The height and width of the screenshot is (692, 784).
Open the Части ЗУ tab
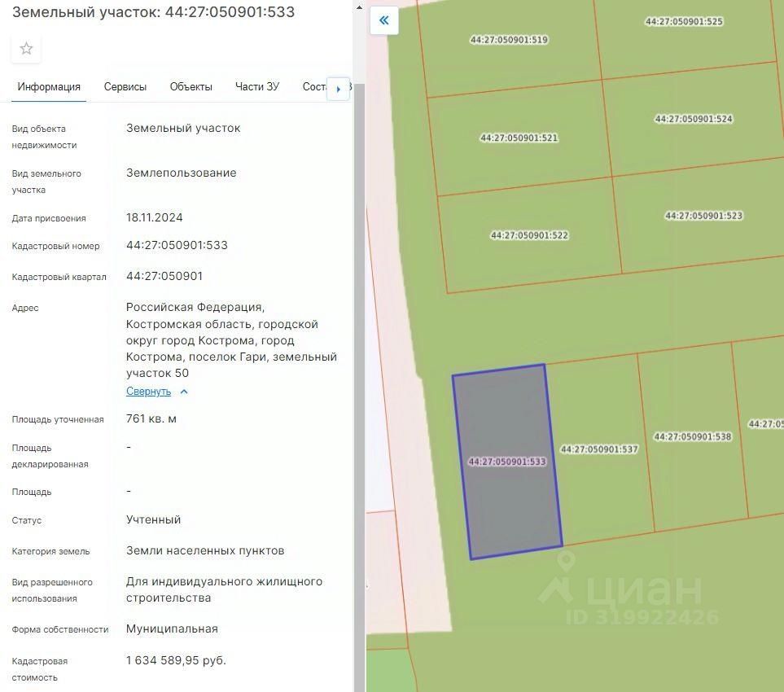[257, 87]
